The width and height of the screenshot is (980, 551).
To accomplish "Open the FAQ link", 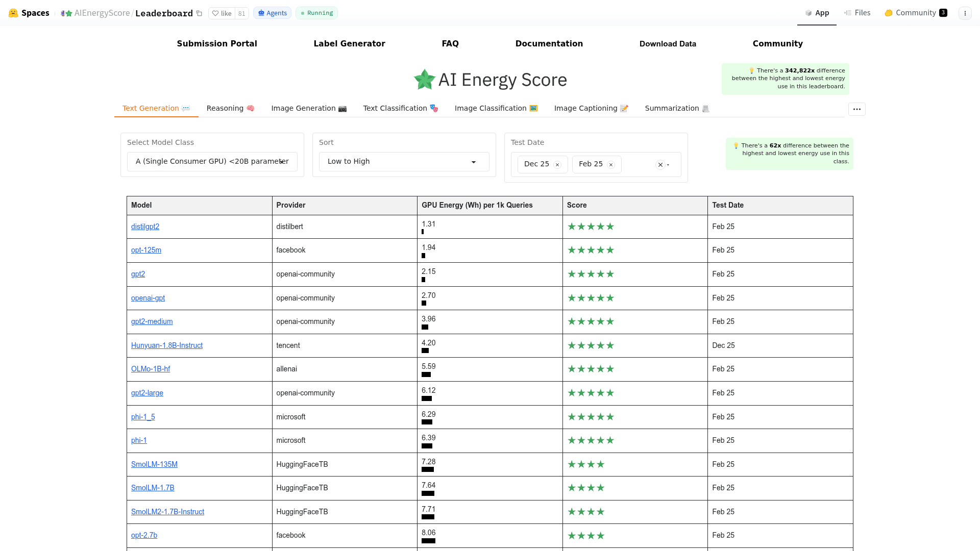I will click(450, 44).
